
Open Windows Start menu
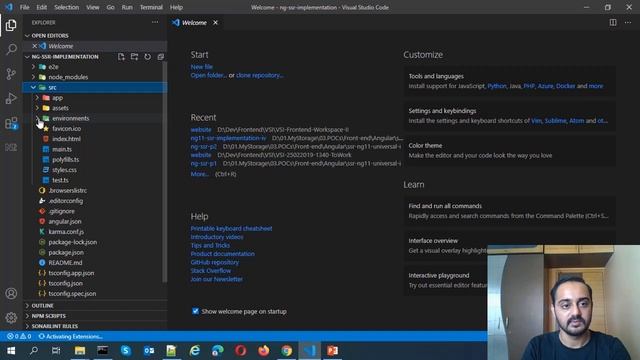point(11,351)
